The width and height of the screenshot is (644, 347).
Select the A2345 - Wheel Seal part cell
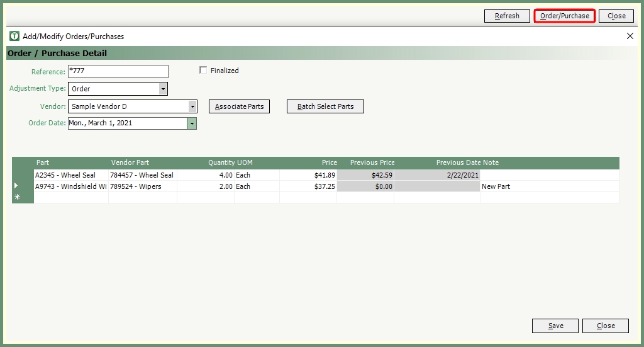[x=70, y=175]
